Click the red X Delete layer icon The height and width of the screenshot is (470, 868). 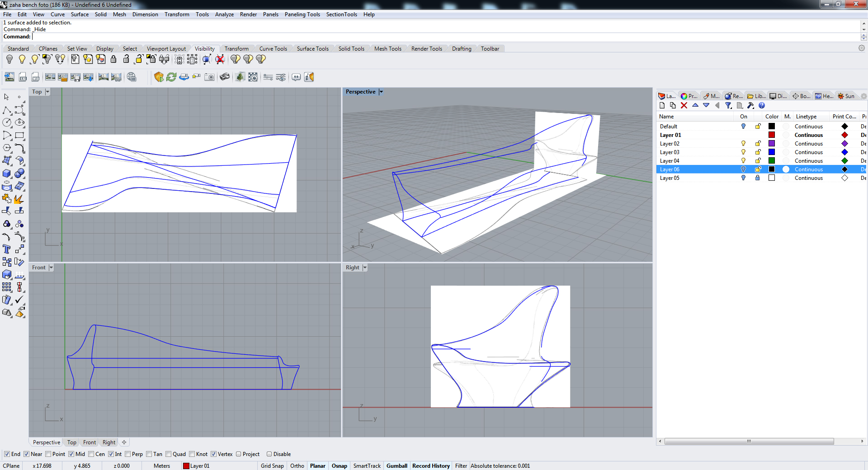(684, 105)
